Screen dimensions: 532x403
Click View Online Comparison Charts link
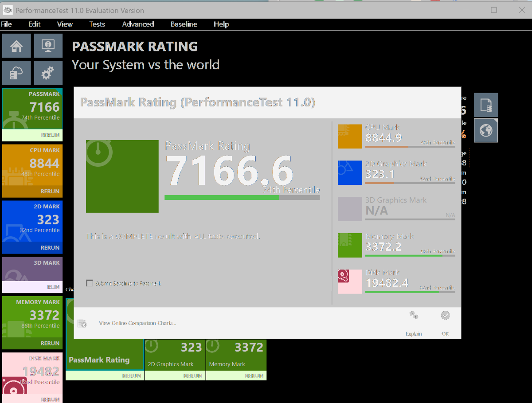[x=137, y=323]
